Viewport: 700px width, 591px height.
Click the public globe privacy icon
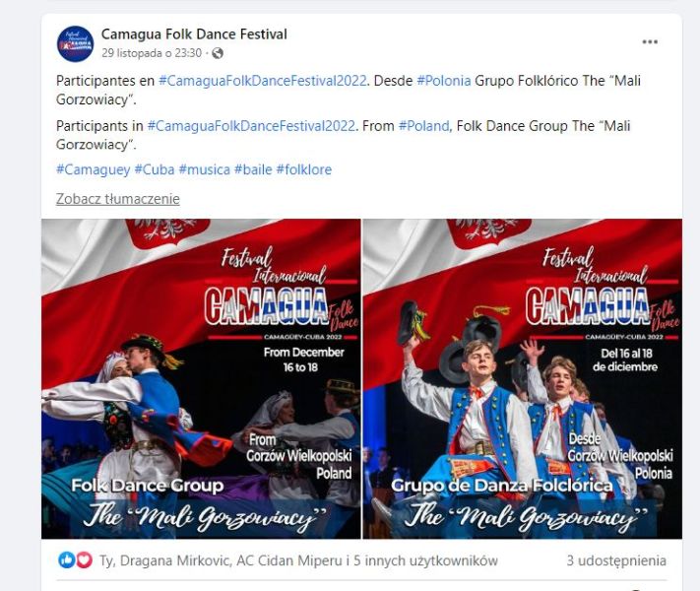pyautogui.click(x=218, y=53)
